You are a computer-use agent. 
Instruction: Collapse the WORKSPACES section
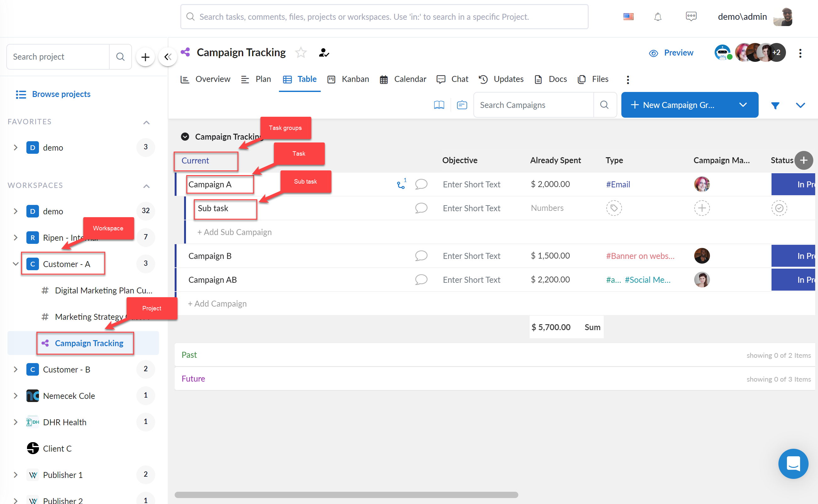coord(146,186)
